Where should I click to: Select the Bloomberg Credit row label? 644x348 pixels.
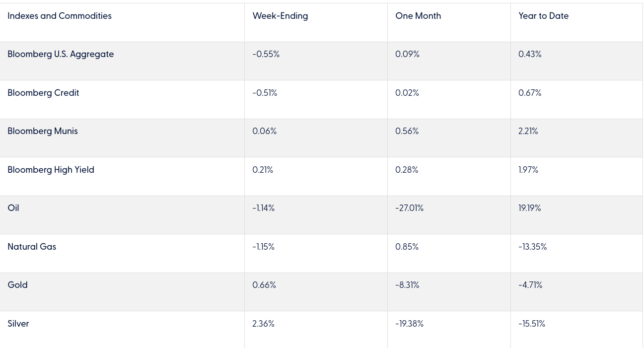point(43,93)
